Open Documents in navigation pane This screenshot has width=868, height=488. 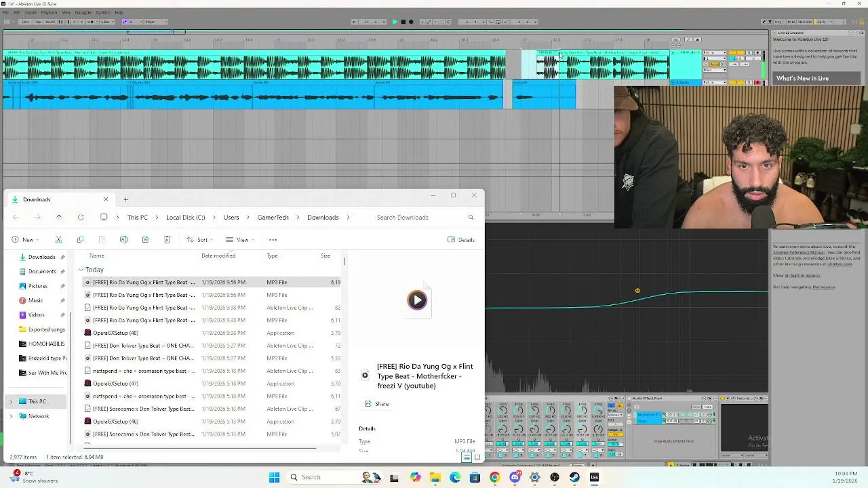(x=42, y=271)
